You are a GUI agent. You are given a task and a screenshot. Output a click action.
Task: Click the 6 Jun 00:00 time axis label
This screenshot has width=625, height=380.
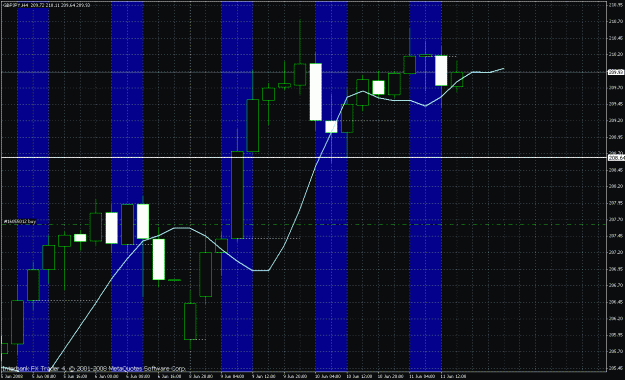pos(107,376)
